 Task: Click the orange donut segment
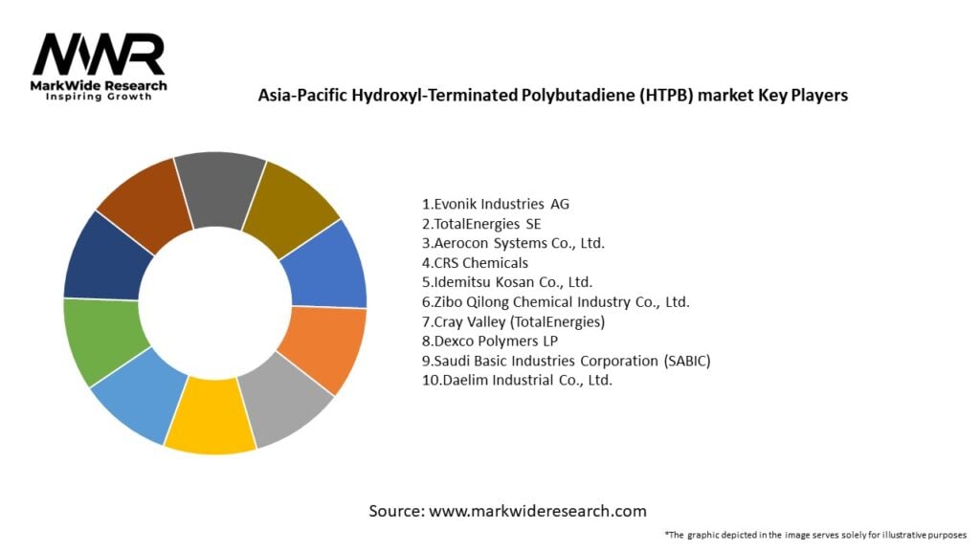(x=325, y=346)
